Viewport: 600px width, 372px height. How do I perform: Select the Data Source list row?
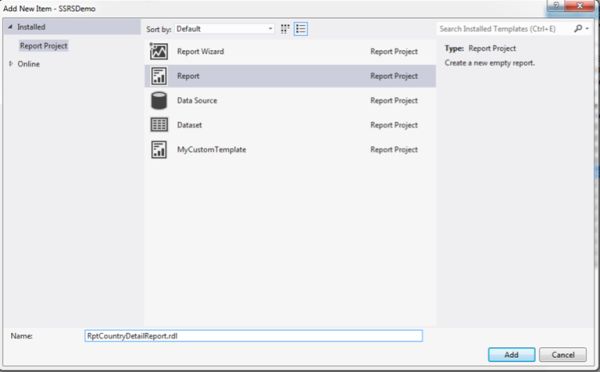[x=290, y=100]
